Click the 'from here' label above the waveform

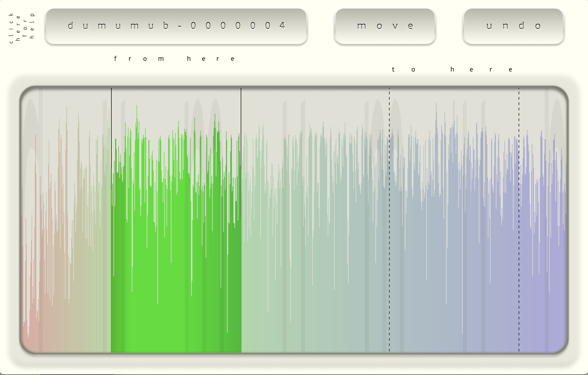(x=174, y=59)
